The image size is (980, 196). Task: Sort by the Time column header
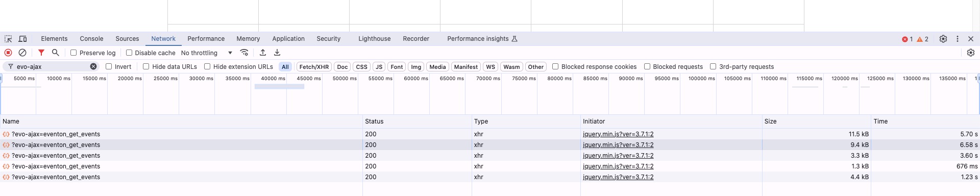925,121
